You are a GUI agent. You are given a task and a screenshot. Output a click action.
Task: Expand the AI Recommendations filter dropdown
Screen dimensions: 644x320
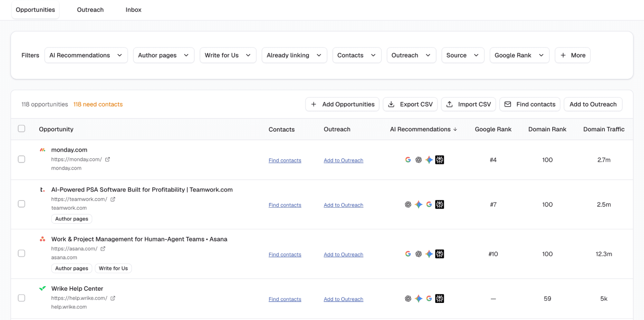[x=86, y=55]
